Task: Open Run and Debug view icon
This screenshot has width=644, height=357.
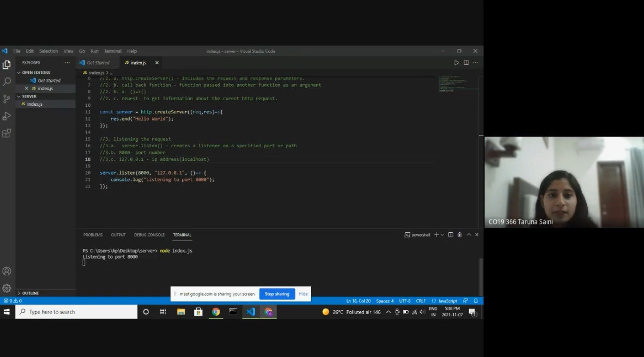Action: pos(7,116)
